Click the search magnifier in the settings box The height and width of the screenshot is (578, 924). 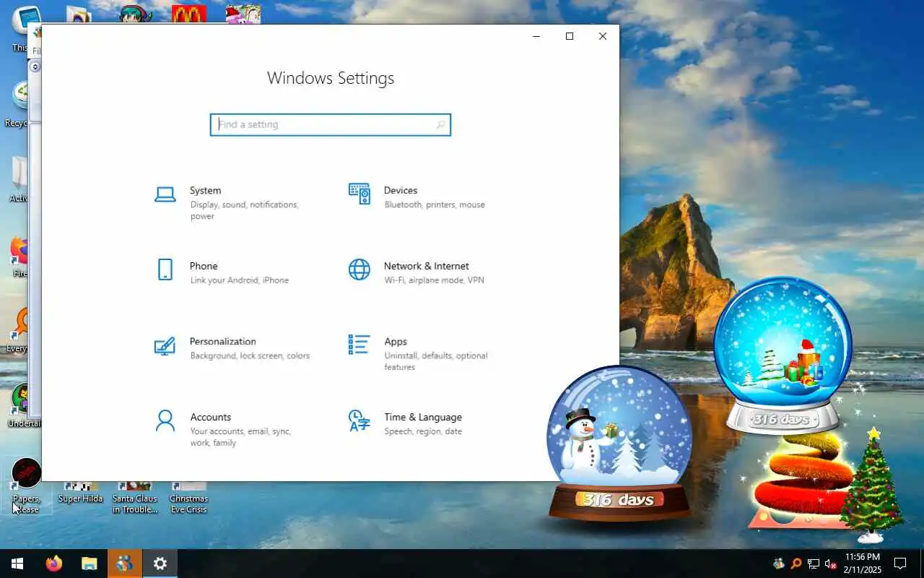tap(440, 124)
